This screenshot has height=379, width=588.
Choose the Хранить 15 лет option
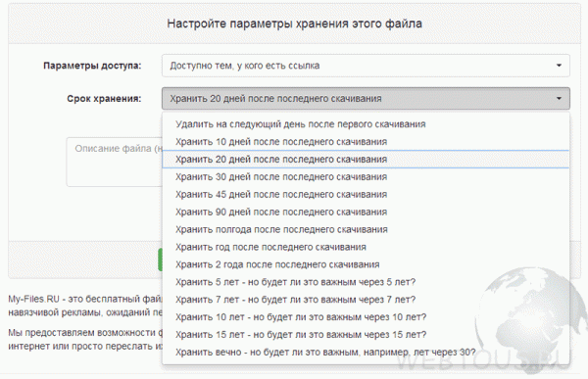click(x=366, y=335)
